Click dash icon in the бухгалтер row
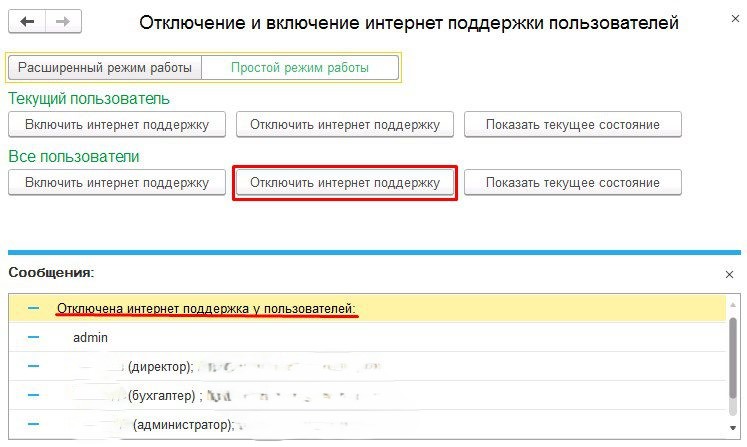This screenshot has height=447, width=747. pos(33,395)
